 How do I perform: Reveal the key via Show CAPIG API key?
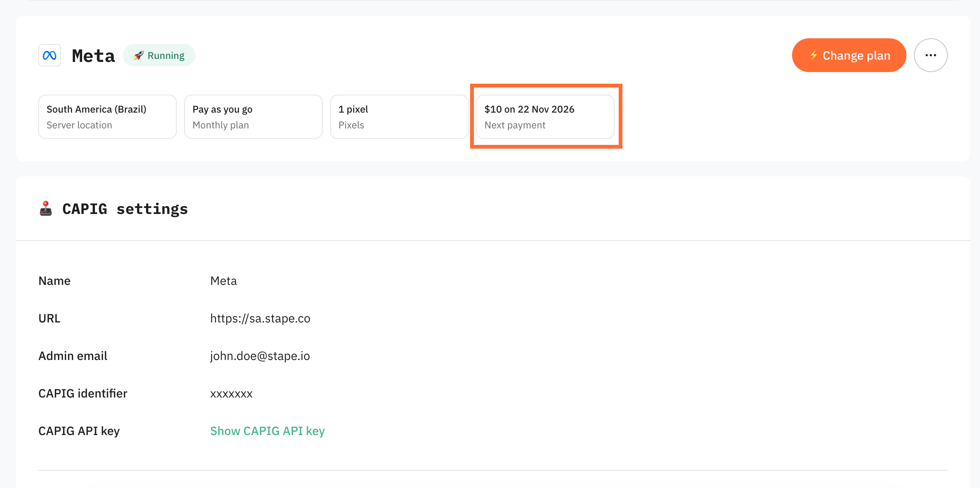268,431
